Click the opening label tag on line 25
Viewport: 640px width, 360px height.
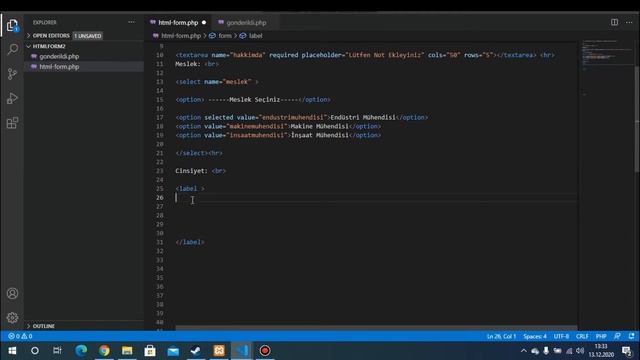190,189
